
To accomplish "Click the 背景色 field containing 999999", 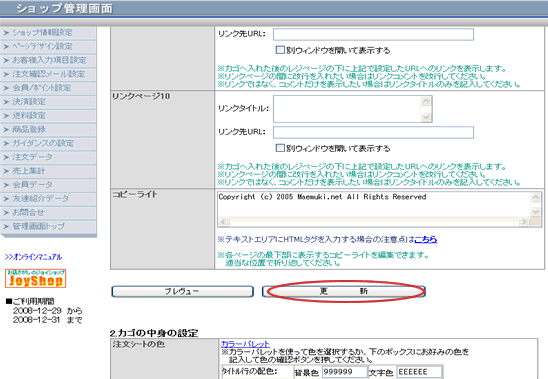I will click(x=345, y=372).
